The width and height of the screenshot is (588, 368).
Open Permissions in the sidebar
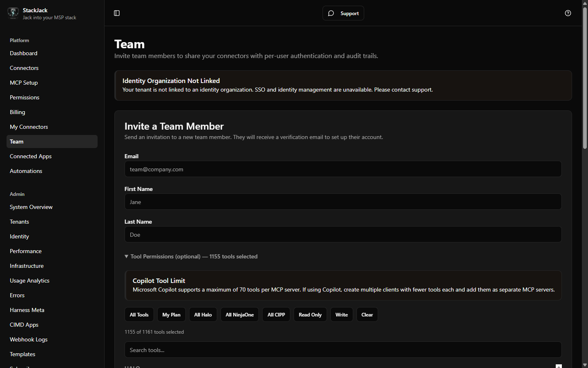click(x=52, y=97)
